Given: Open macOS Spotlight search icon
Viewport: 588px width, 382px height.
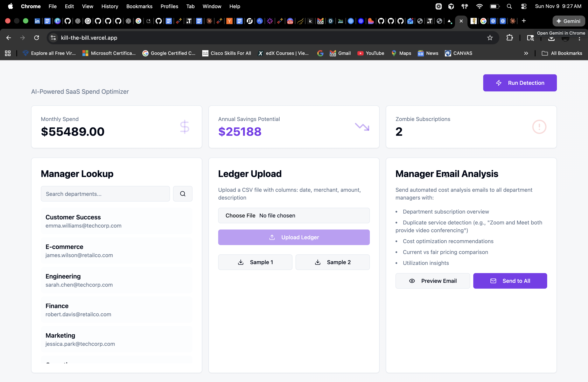Looking at the screenshot, I should coord(509,6).
